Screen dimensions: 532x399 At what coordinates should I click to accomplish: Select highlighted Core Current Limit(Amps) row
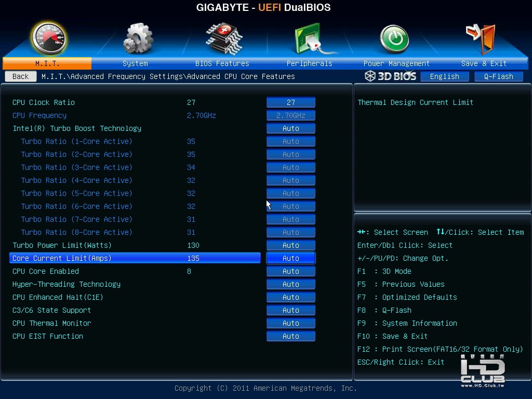(135, 258)
